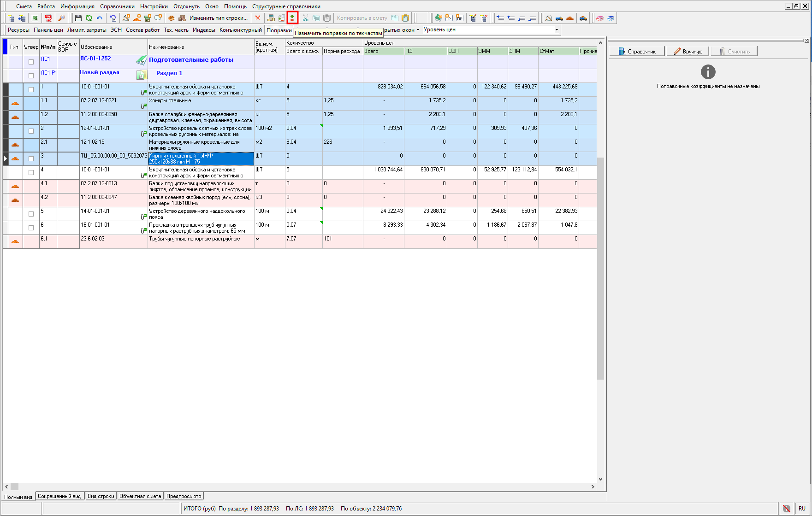Viewport: 812px width, 516px height.
Task: Open the Настройки menu
Action: click(x=154, y=6)
